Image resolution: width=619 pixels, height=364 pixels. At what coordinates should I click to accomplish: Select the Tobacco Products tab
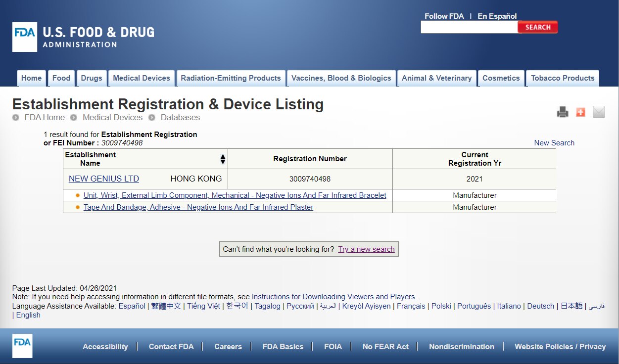tap(563, 78)
